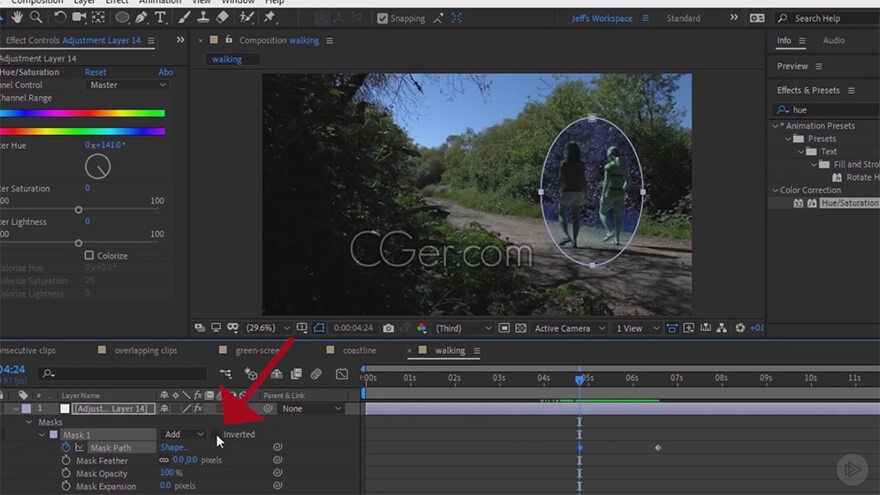Adjust the Master Lightness slider
Viewport: 880px width, 495px height.
tap(79, 243)
